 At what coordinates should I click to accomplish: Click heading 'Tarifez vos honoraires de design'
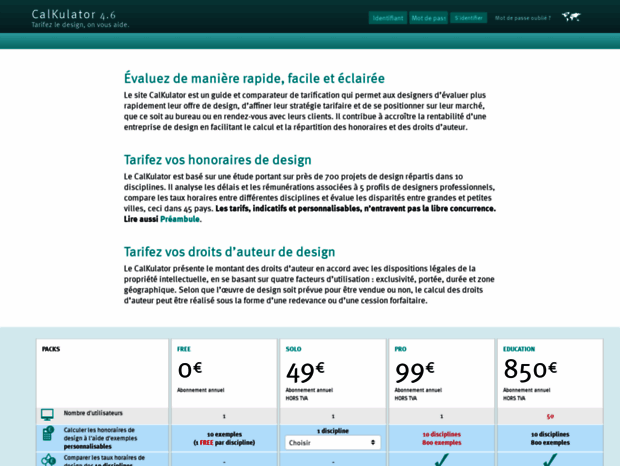[x=217, y=160]
